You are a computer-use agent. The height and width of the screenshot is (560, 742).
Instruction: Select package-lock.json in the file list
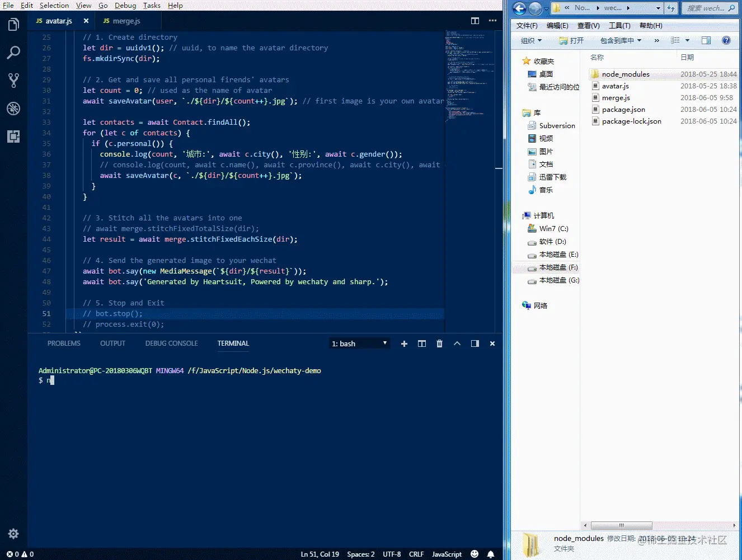coord(631,121)
